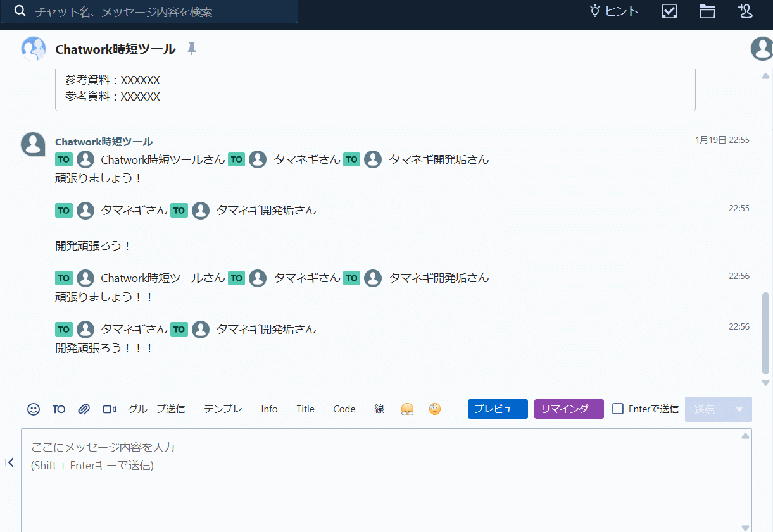Viewport: 773px width, 532px height.
Task: Focus the message input text area
Action: point(380,480)
